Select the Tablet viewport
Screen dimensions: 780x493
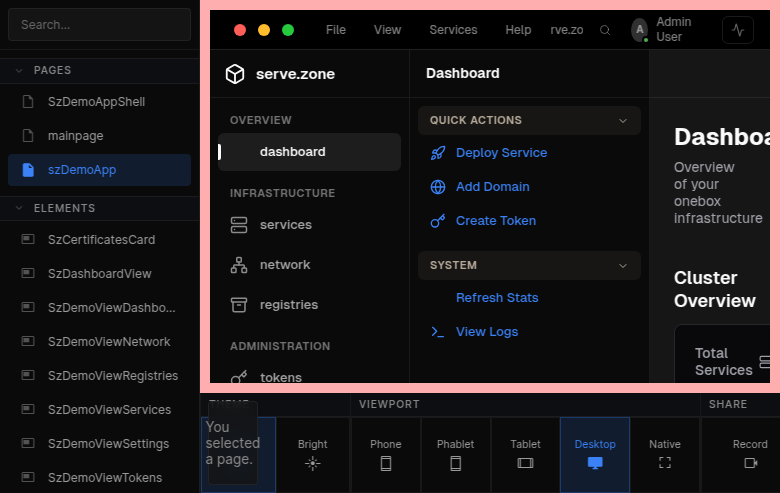[525, 454]
